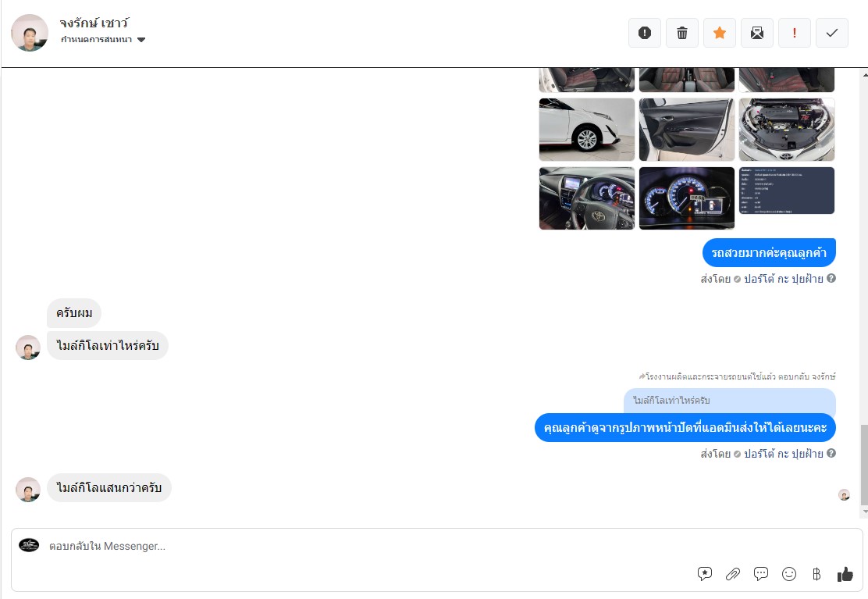Click customer message ไมล์กิโลแสนกว่าครับ
The image size is (868, 599).
(109, 488)
